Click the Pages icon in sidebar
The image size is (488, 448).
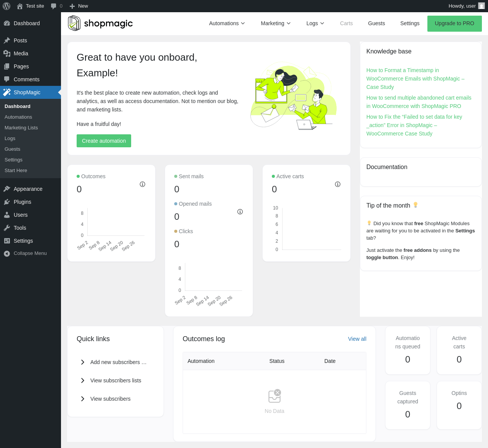pos(7,66)
